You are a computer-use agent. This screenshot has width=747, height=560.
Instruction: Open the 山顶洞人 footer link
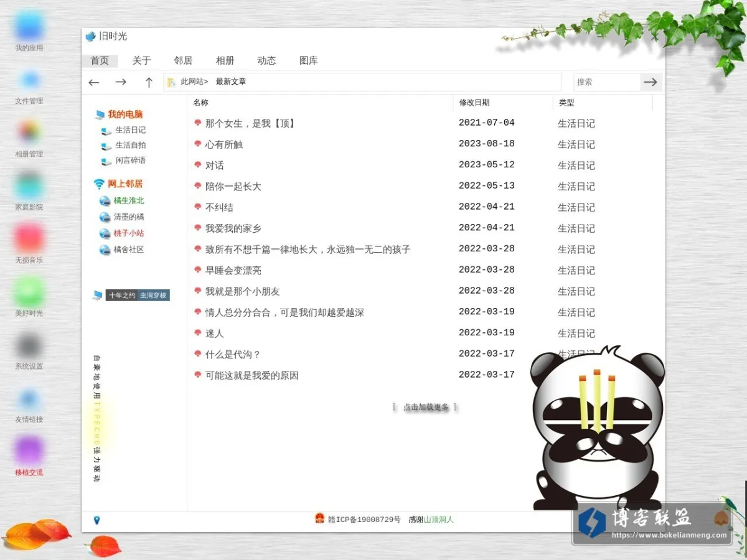[439, 519]
